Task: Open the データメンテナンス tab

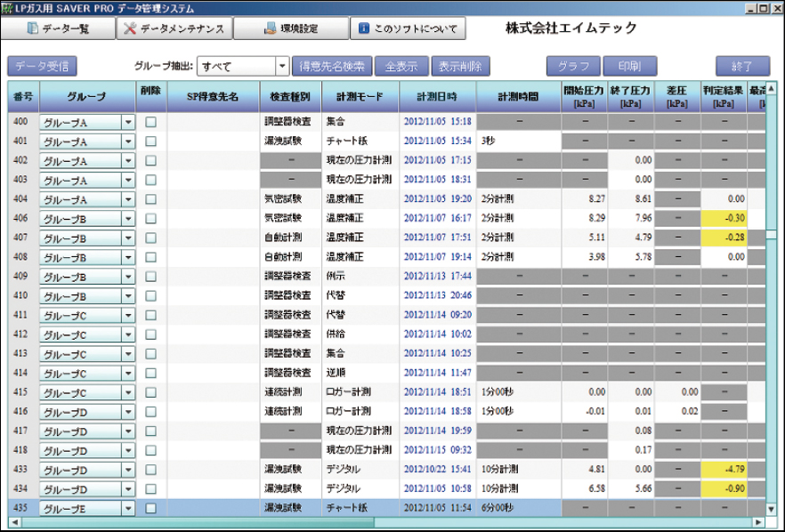Action: (174, 28)
